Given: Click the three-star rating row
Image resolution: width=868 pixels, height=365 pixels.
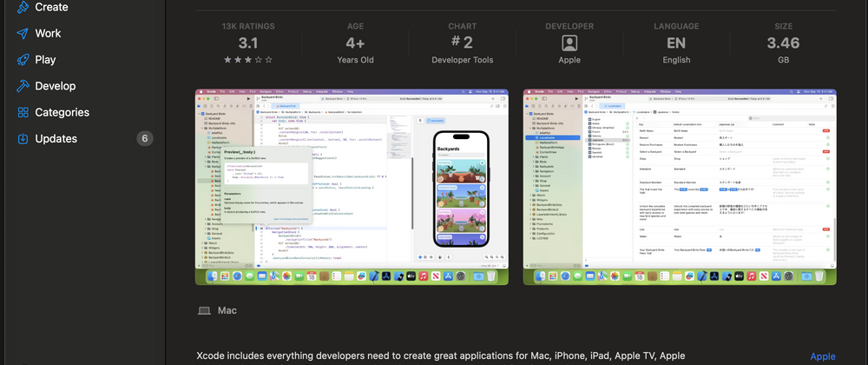Looking at the screenshot, I should pyautogui.click(x=247, y=61).
